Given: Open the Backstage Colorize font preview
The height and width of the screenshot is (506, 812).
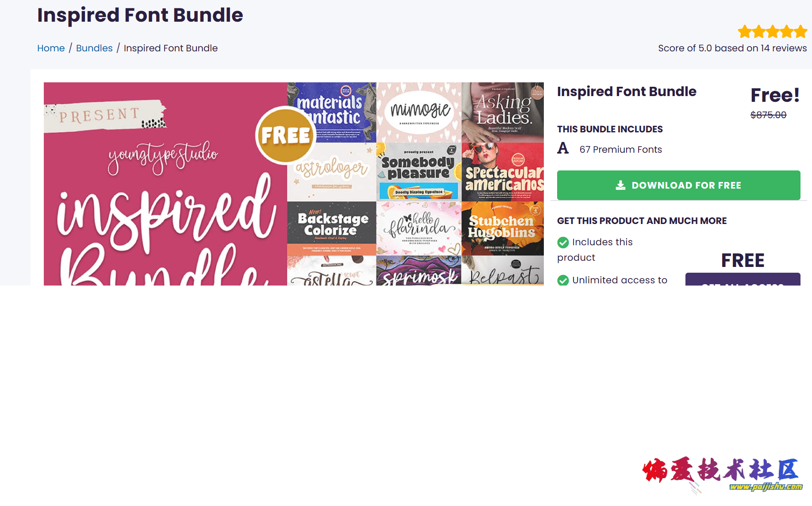Looking at the screenshot, I should point(332,228).
